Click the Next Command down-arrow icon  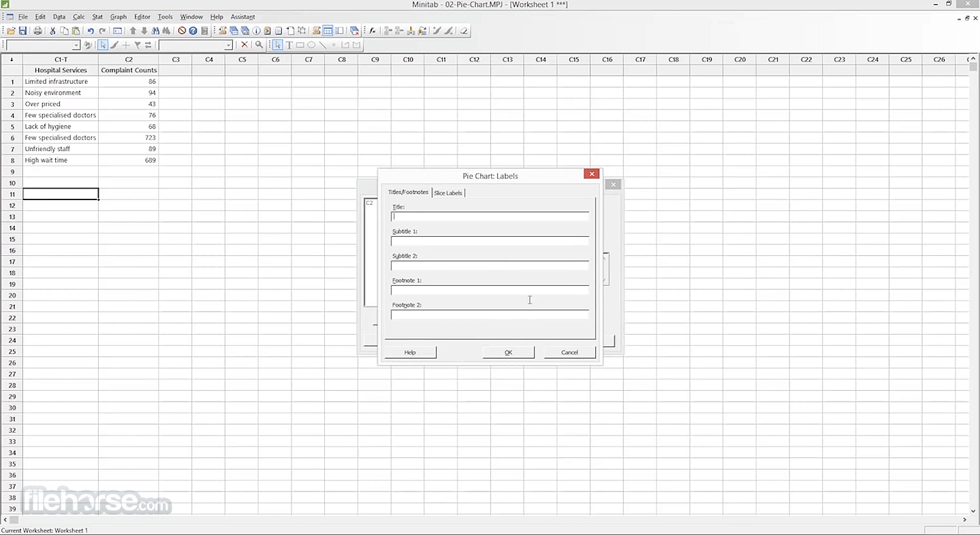[144, 31]
